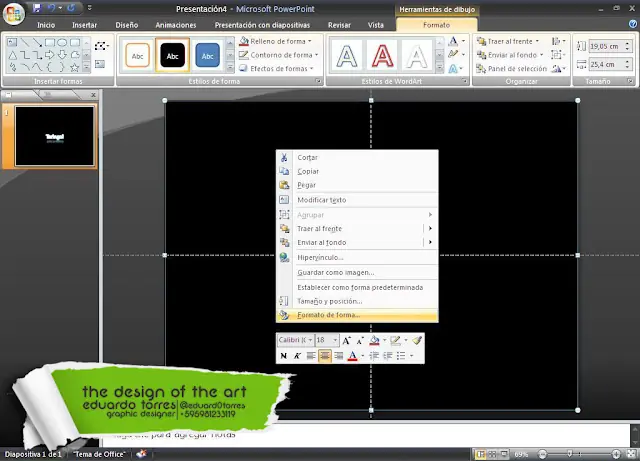Open the rotate objects dropdown in Organizar

click(x=558, y=69)
